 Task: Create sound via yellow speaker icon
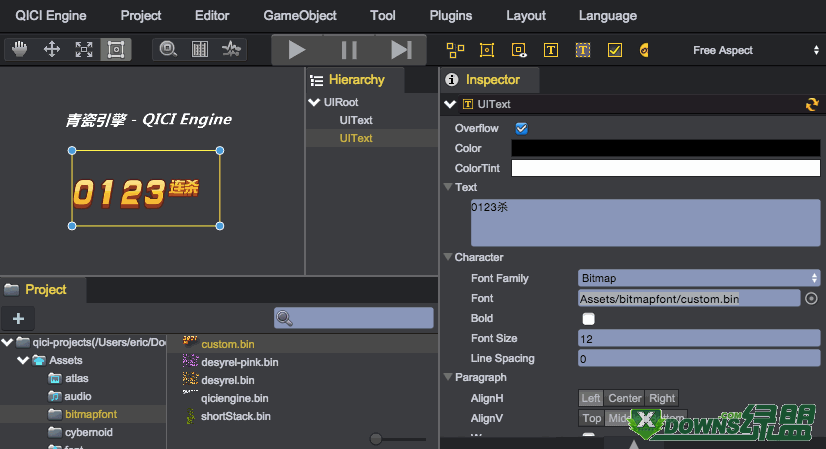coord(644,50)
